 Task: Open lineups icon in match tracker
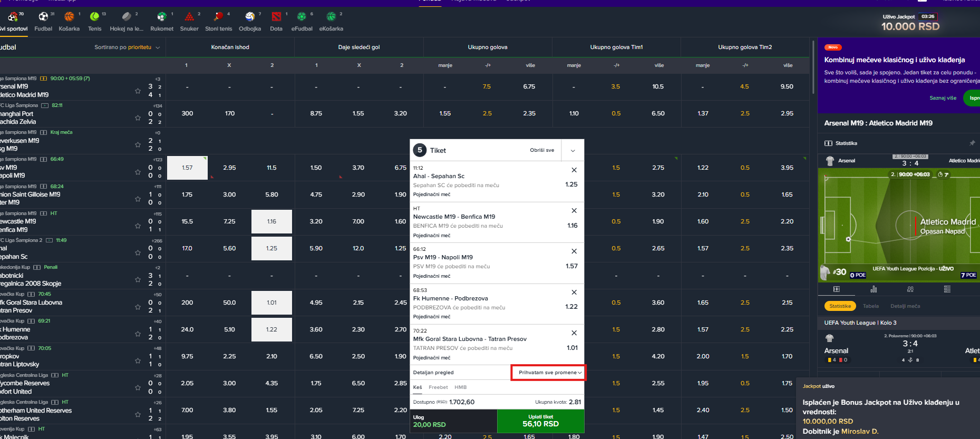910,289
